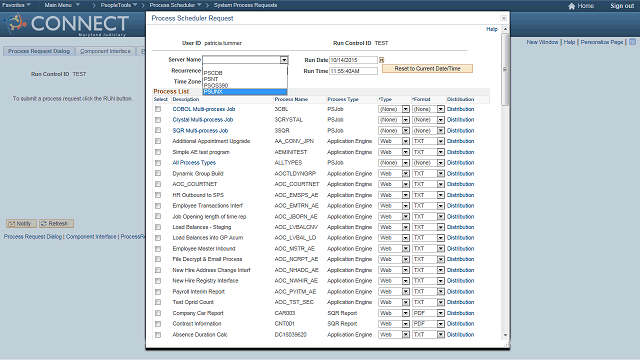Open the Process Scheduler breadcrumb menu
Viewport: 640px width, 360px height.
pyautogui.click(x=175, y=5)
